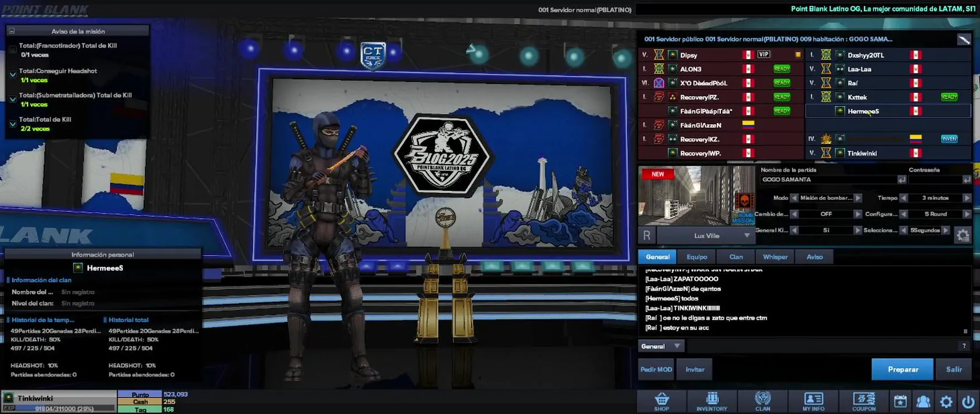
Task: Open the COUPON icon
Action: 863,401
